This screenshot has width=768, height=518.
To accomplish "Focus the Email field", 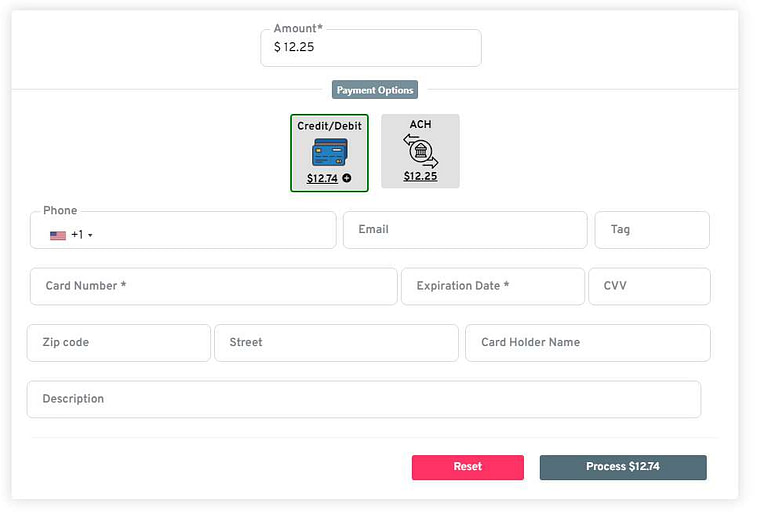I will tap(465, 230).
